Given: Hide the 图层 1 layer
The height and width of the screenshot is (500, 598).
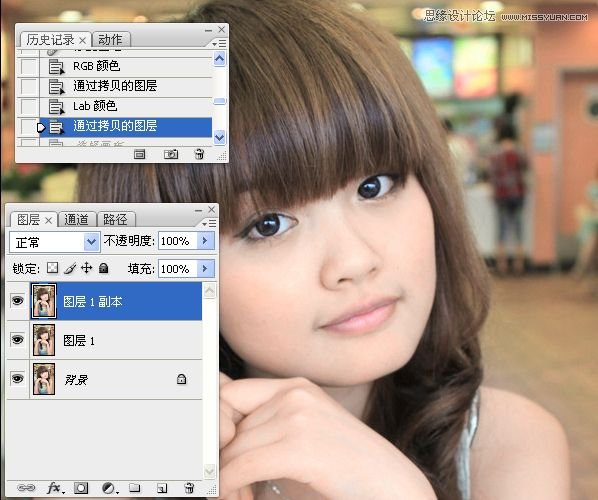Looking at the screenshot, I should [x=17, y=339].
